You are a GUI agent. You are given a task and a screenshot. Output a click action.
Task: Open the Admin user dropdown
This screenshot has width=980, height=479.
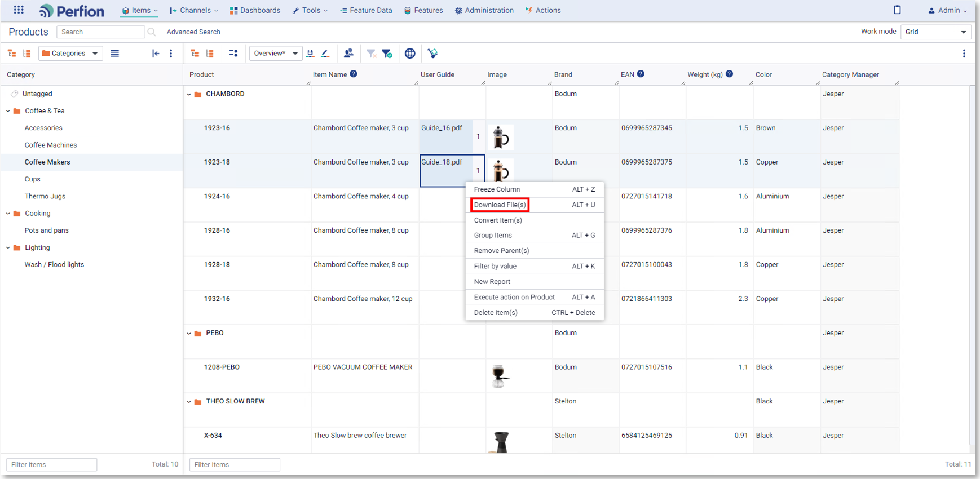(947, 11)
